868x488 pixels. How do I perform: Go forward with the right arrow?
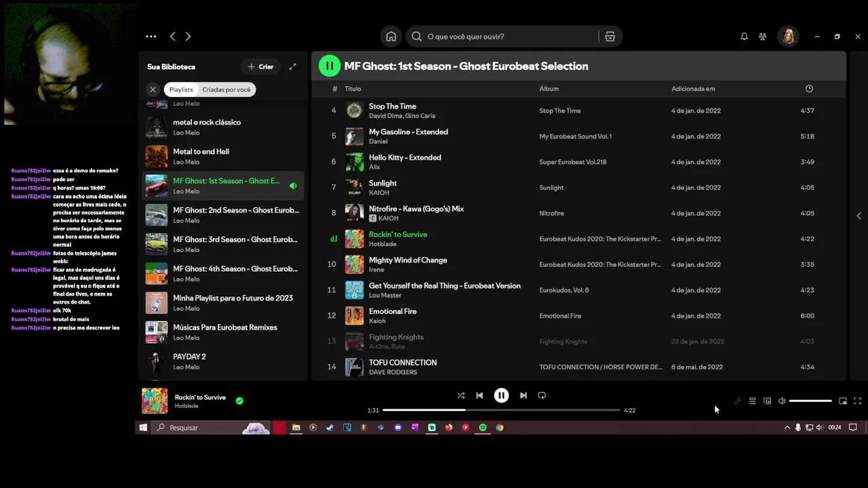tap(188, 37)
